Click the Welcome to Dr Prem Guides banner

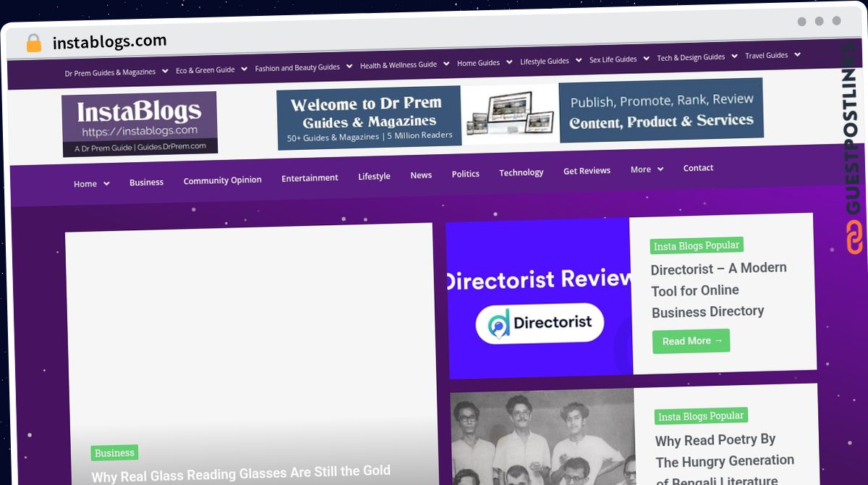[369, 118]
